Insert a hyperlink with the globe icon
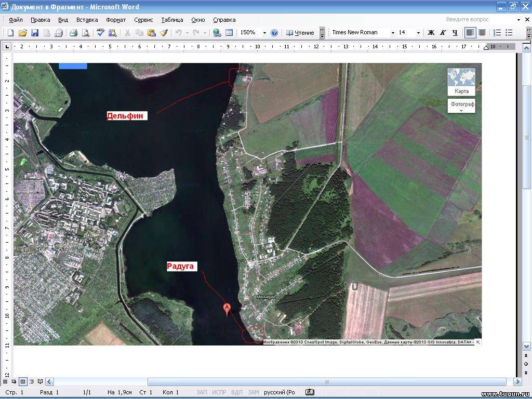Image resolution: width=532 pixels, height=399 pixels. coord(217,33)
